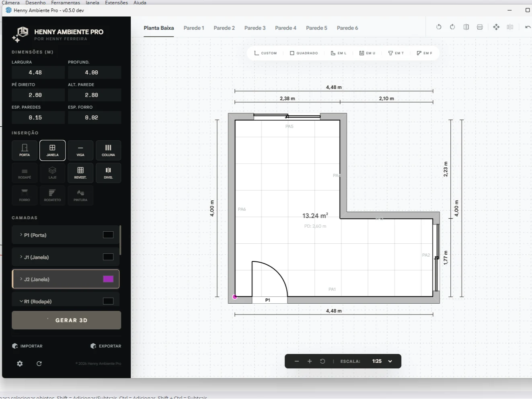Click the Alt. Parede input field
Viewport: 532px width, 399px height.
(x=94, y=95)
